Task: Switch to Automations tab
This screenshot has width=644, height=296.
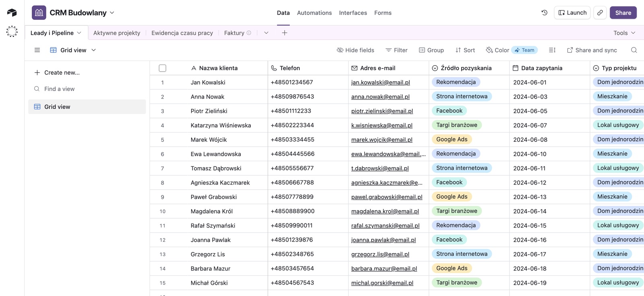Action: pos(314,13)
